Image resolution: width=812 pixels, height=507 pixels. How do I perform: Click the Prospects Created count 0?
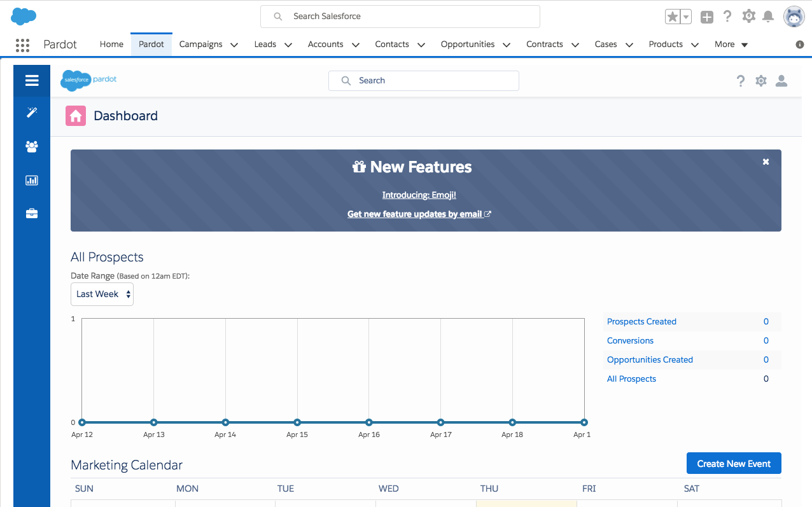766,321
